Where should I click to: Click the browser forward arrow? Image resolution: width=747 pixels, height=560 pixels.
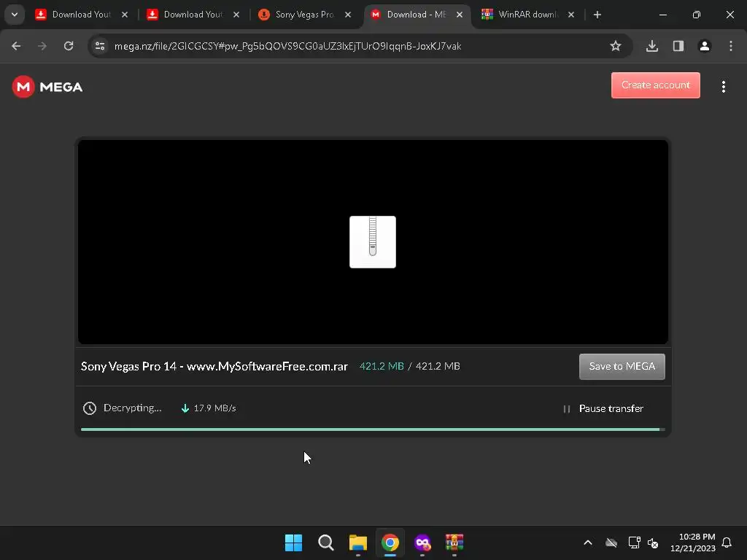point(42,46)
